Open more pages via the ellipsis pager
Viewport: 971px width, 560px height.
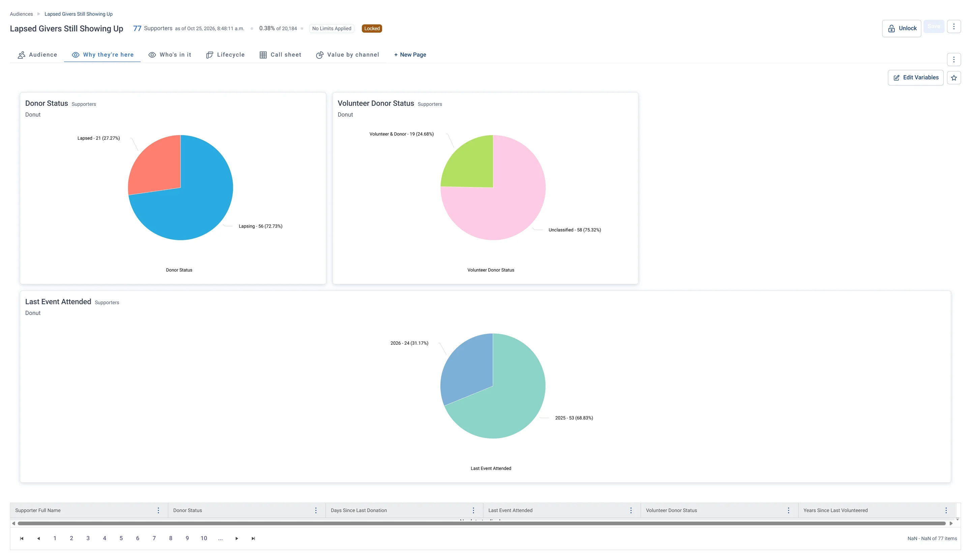pyautogui.click(x=220, y=538)
